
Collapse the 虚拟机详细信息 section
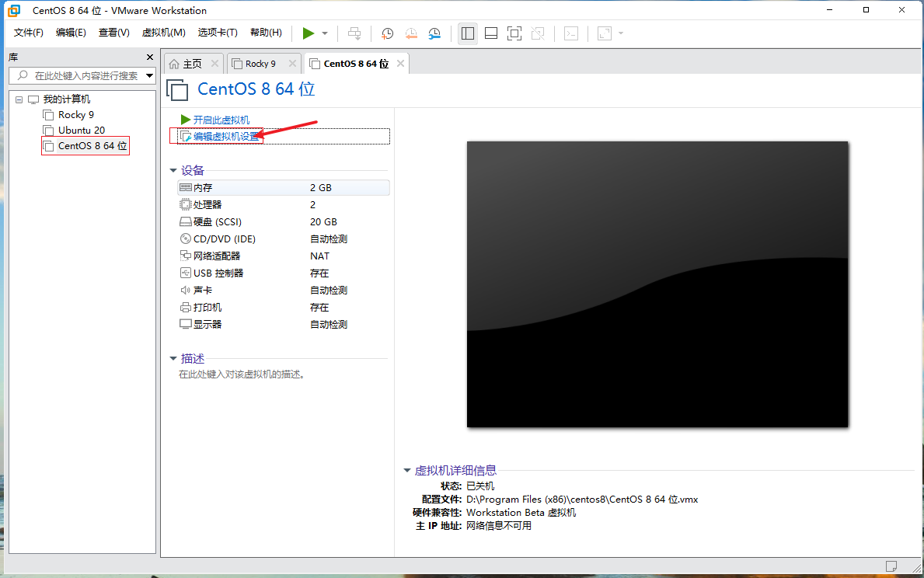tap(406, 470)
